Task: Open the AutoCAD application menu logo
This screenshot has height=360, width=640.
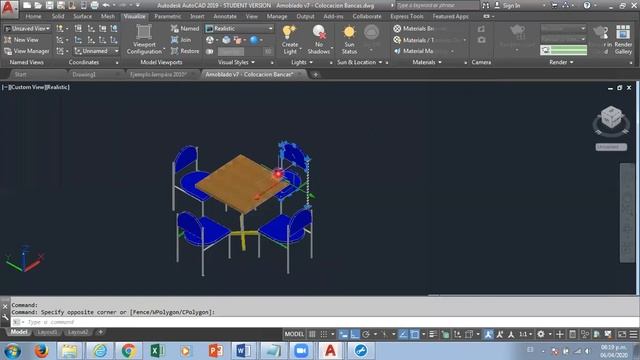Action: pos(9,9)
